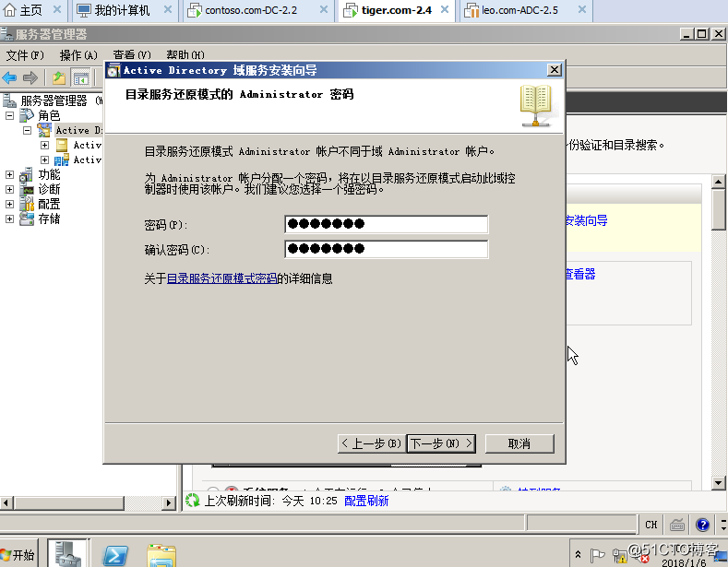Click Cancel in the AD wizard
This screenshot has height=567, width=728.
(519, 443)
